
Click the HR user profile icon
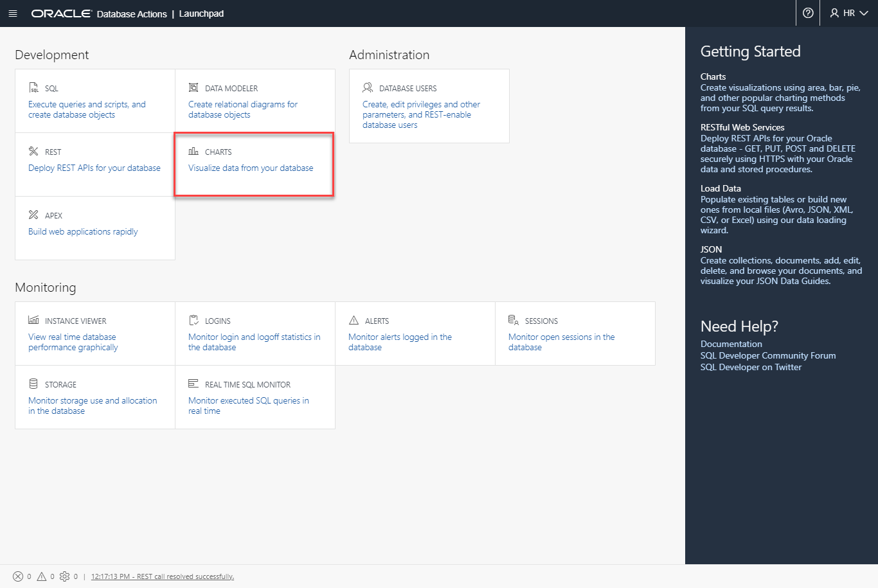(834, 13)
